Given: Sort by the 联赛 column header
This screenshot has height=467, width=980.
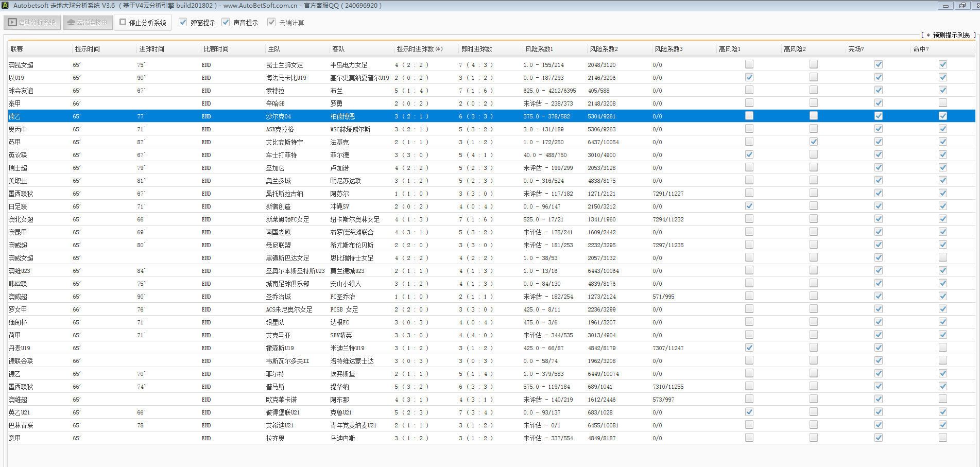Looking at the screenshot, I should (x=17, y=49).
